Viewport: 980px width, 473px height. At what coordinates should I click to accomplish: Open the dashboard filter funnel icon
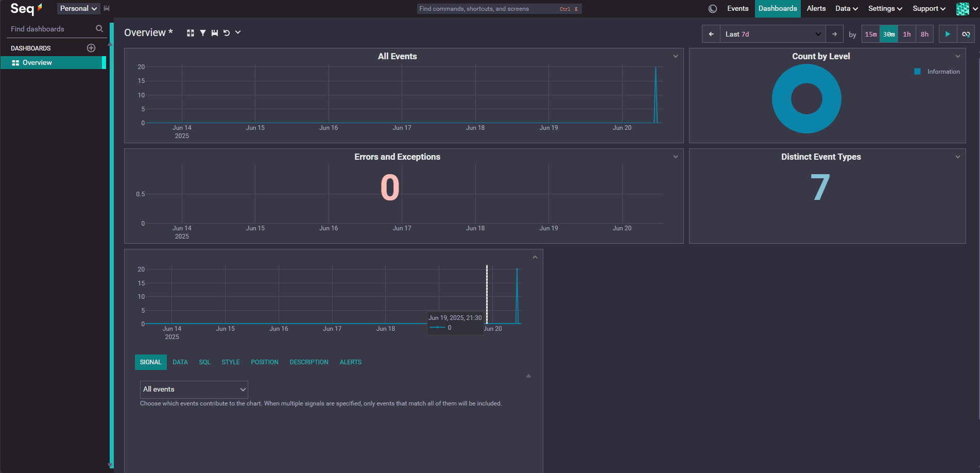pyautogui.click(x=203, y=33)
